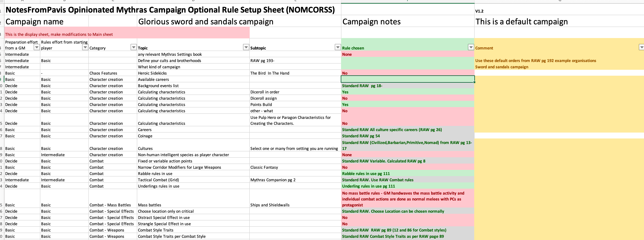
Task: Open the Rules effort column filter dropdown
Action: click(85, 47)
